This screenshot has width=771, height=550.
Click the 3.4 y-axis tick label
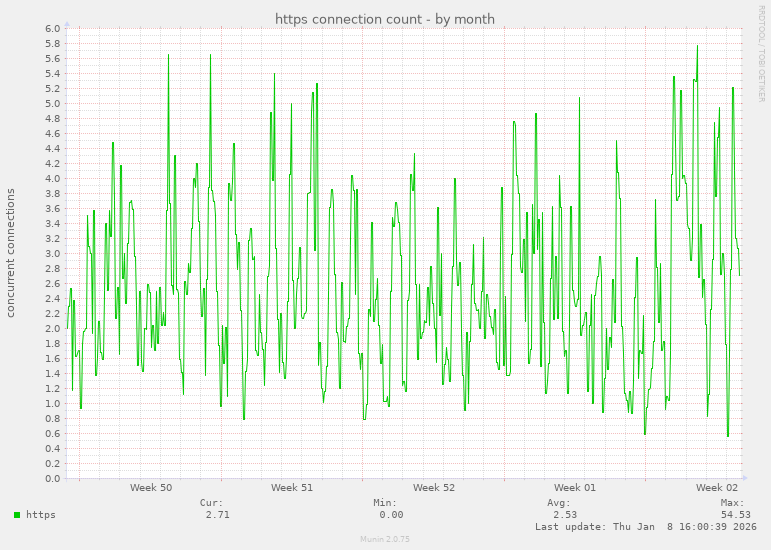coord(53,224)
